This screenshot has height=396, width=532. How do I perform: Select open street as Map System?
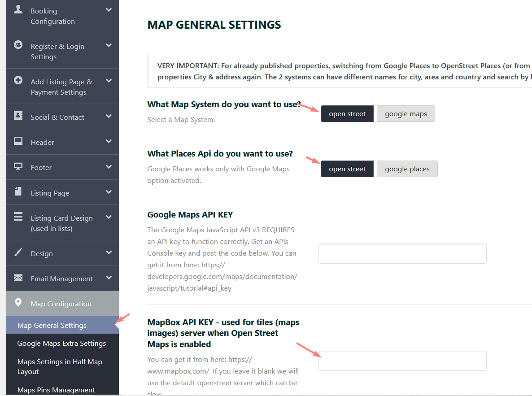pos(347,114)
